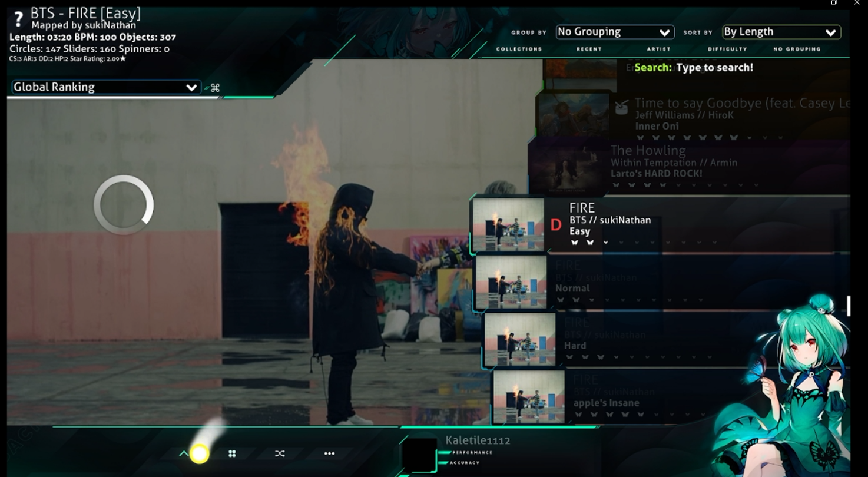868x477 pixels.
Task: Click the drum icon on Time to say Goodbye
Action: click(x=621, y=107)
